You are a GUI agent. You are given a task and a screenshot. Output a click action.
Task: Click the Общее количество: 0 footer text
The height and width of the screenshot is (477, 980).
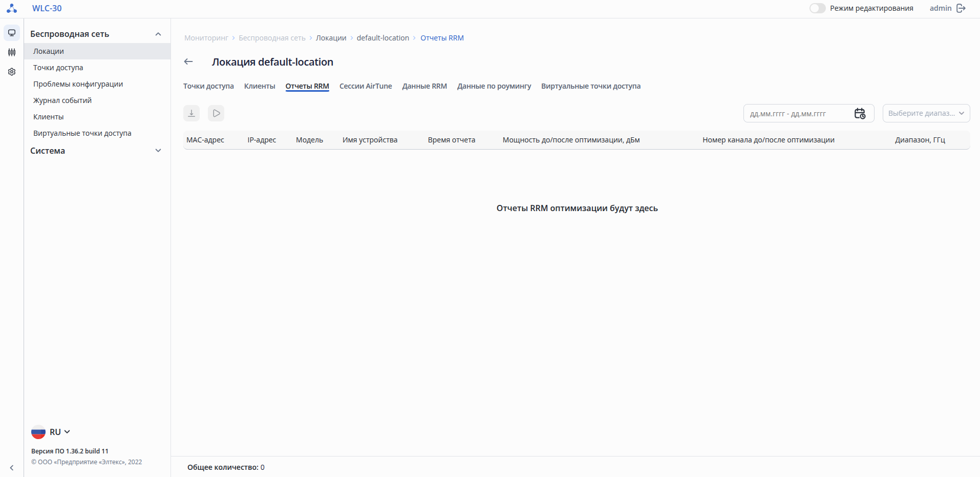pyautogui.click(x=226, y=467)
